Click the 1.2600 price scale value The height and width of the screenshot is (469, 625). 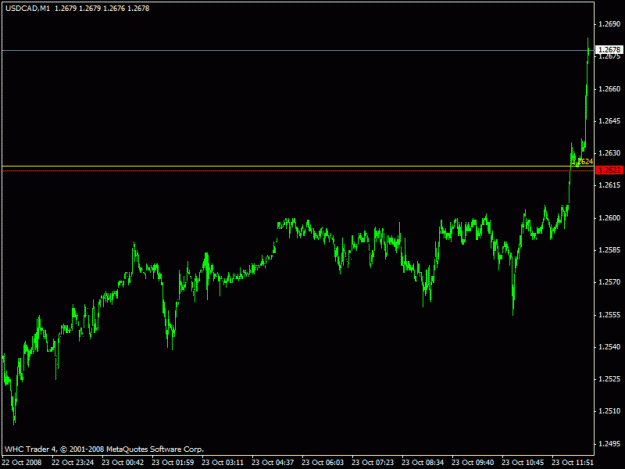[x=609, y=218]
